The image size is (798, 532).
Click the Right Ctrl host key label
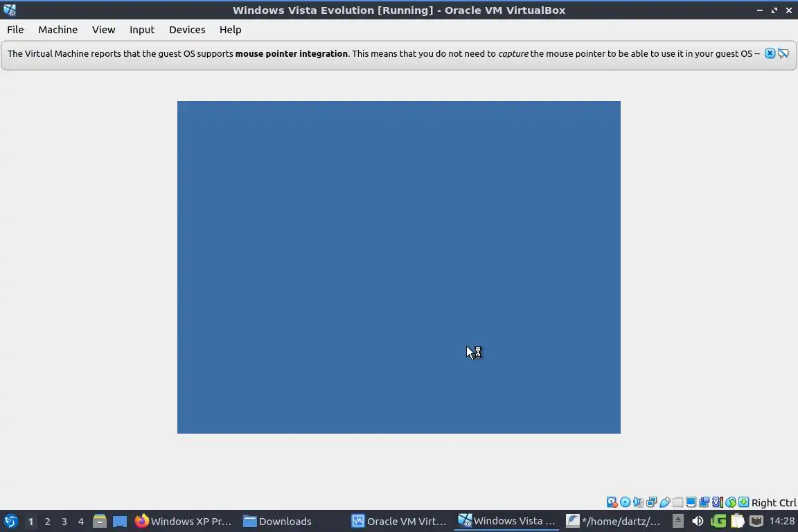(774, 503)
